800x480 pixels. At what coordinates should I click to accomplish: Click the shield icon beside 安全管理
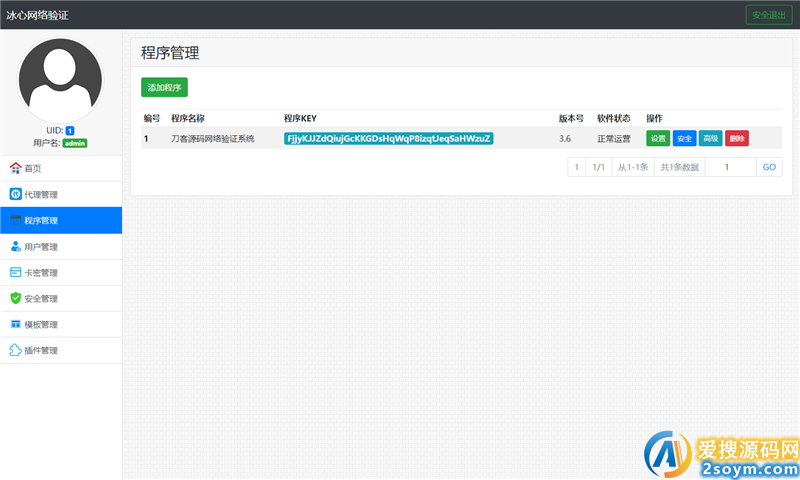pos(15,298)
